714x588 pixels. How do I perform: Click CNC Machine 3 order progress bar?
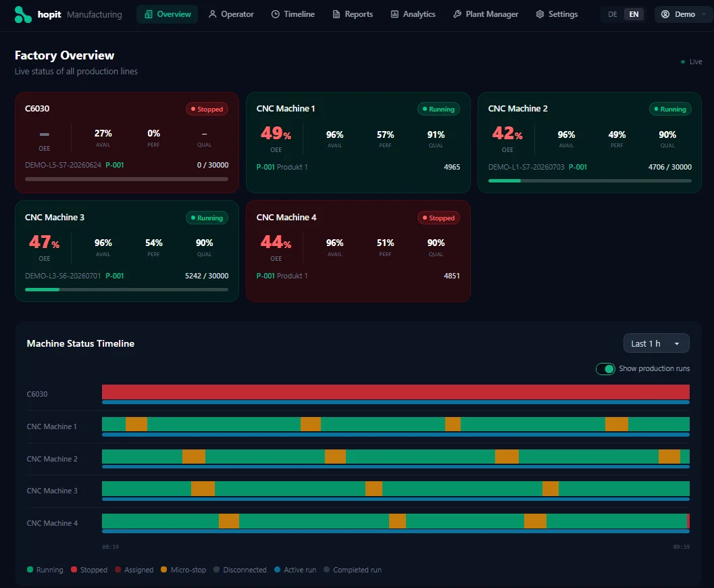click(126, 289)
